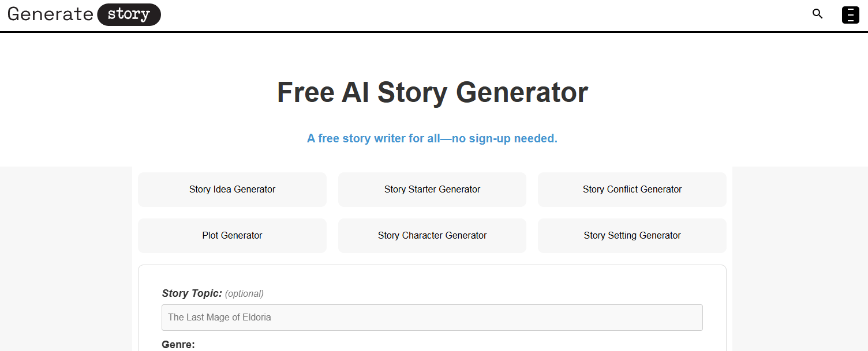Screen dimensions: 868x351
Task: Click the Generate logo text
Action: point(50,14)
